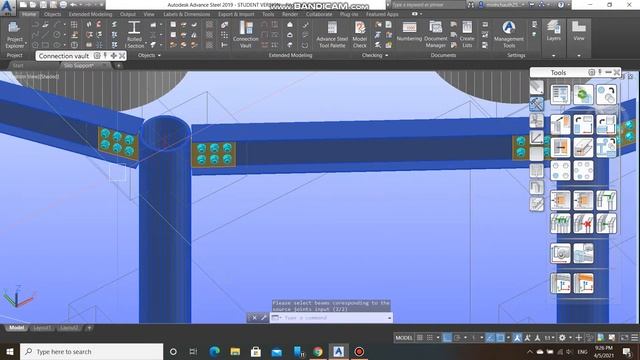Screen dimensions: 640x360
Task: Open the Extended Modeling ribbon tab
Action: click(x=90, y=14)
